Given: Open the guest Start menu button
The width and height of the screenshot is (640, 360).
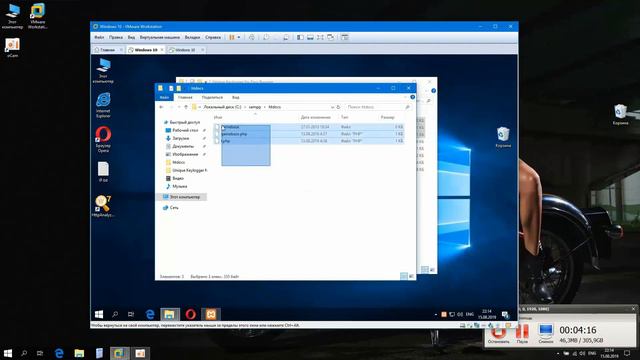Looking at the screenshot, I should coord(99,314).
